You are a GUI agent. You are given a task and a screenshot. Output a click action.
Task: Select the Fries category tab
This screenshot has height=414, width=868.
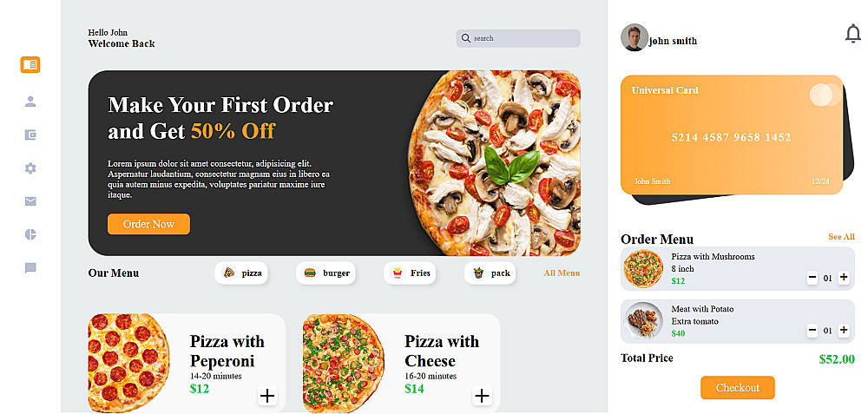[x=410, y=273]
